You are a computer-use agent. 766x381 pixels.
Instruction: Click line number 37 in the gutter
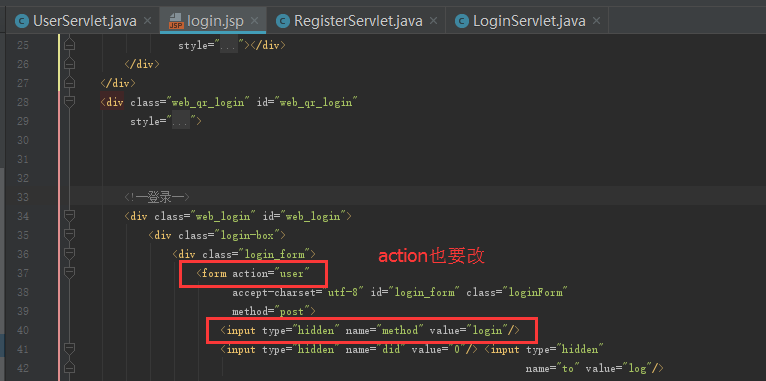(x=23, y=274)
